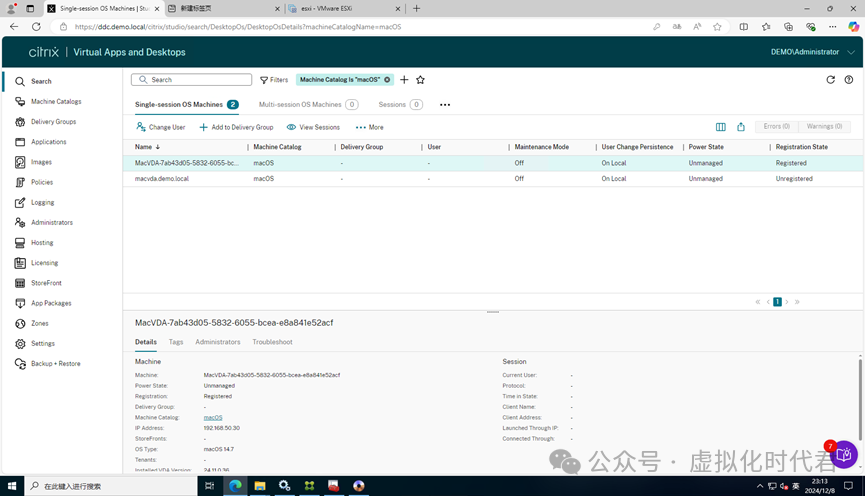
Task: Go to the Images section
Action: (x=41, y=162)
